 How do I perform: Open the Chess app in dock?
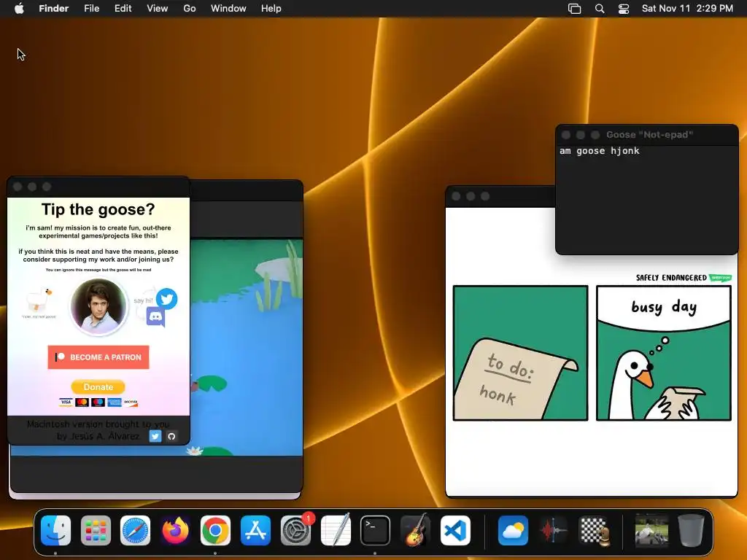point(593,530)
